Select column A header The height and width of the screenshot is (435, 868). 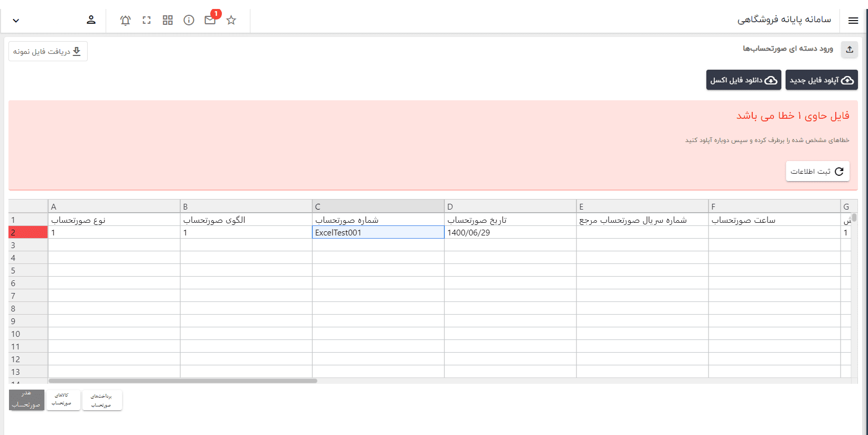[x=114, y=206]
